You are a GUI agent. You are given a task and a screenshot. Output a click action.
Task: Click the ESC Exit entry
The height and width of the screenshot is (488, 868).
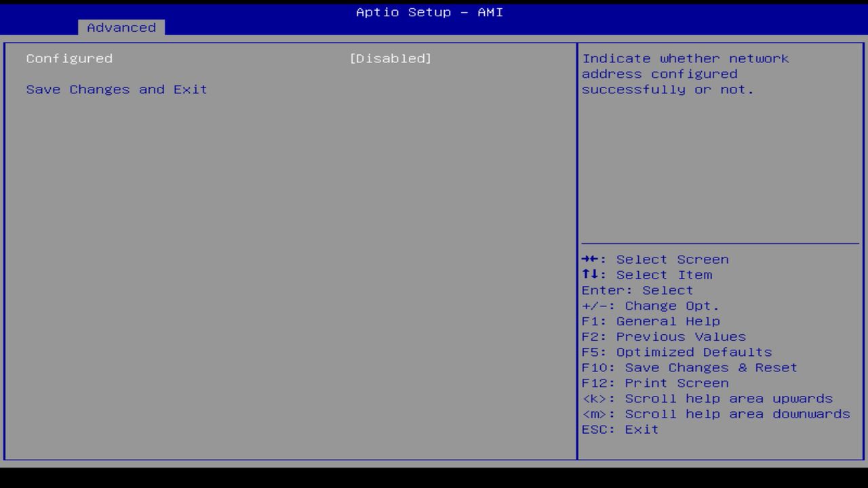pyautogui.click(x=619, y=429)
